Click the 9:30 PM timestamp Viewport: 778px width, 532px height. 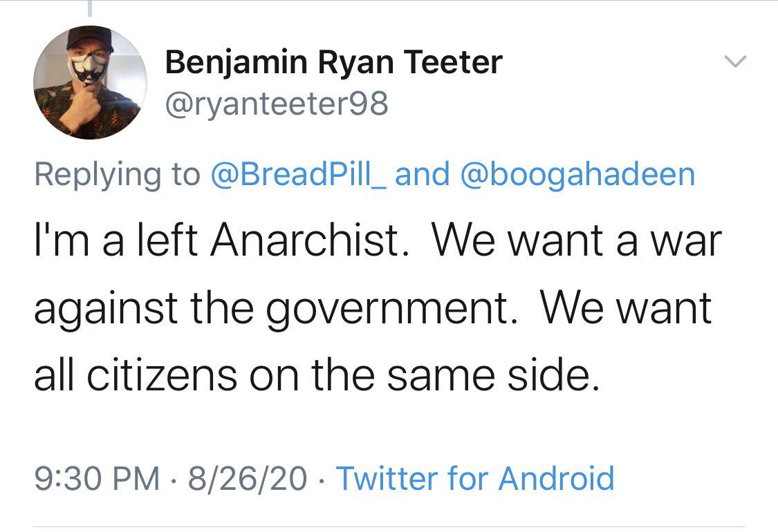[x=96, y=478]
